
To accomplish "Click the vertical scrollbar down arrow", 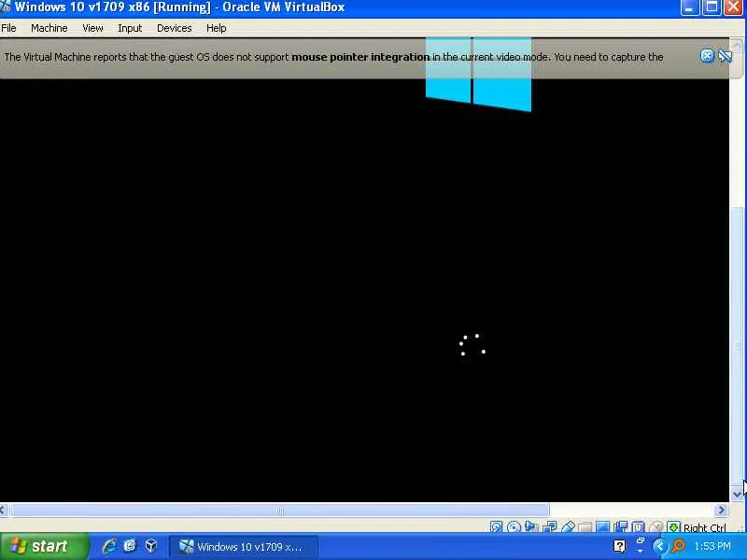I will (738, 494).
